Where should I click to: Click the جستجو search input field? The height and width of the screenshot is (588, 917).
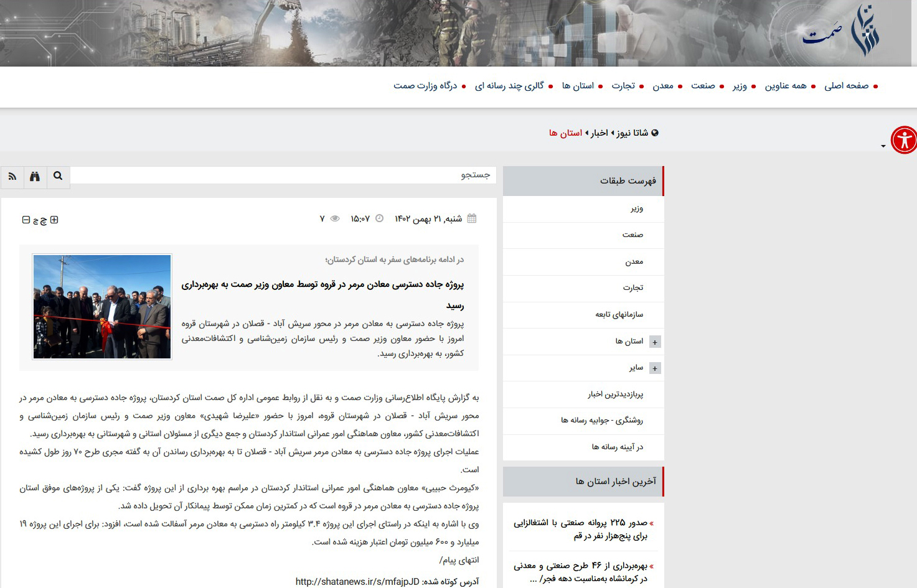tap(283, 175)
